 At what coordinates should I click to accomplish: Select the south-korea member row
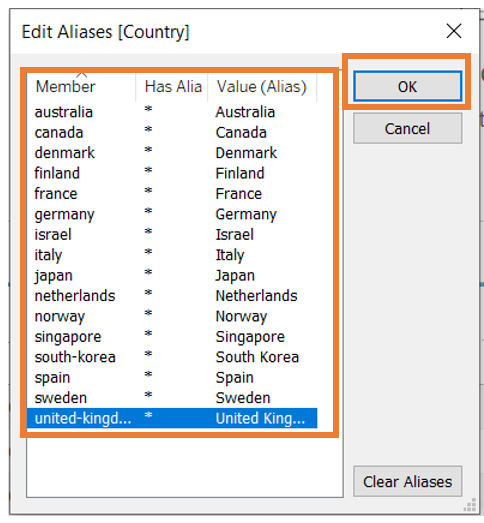172,357
